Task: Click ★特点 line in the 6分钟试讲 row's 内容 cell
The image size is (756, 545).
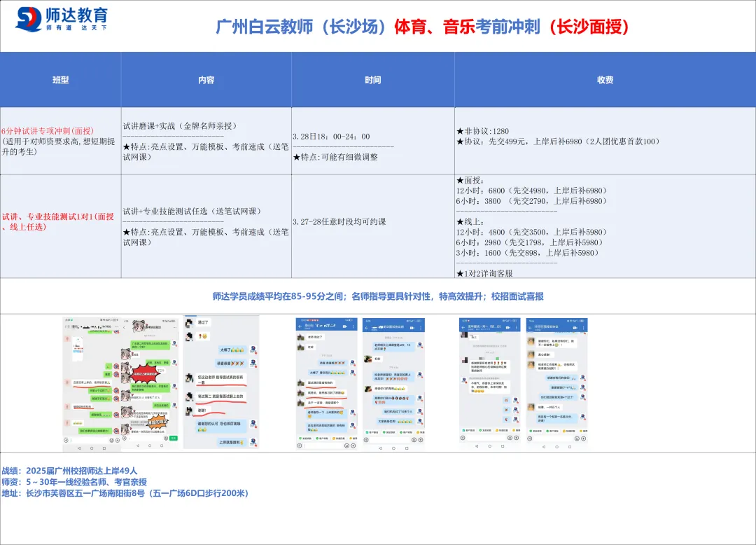Action: [206, 152]
